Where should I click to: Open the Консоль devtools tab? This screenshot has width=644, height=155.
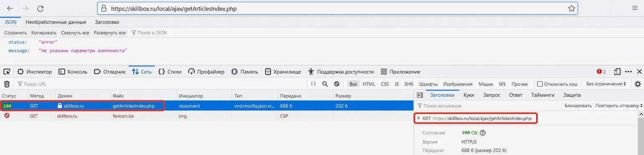(73, 72)
